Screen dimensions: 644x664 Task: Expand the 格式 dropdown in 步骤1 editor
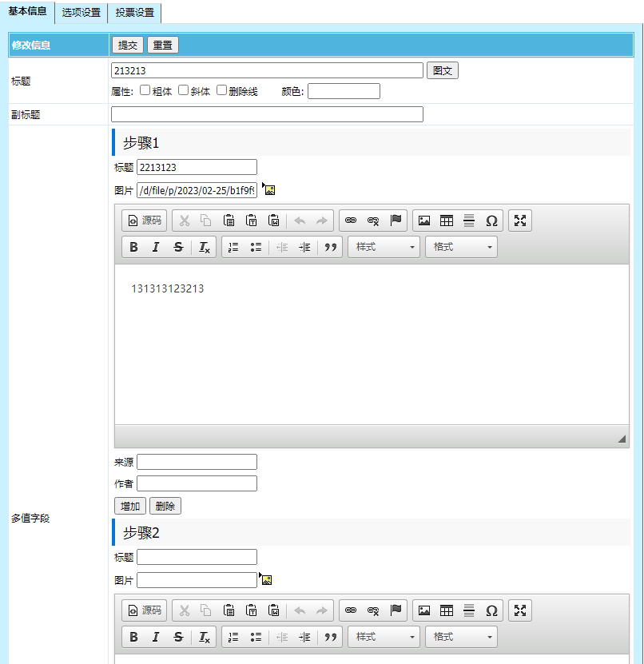463,247
